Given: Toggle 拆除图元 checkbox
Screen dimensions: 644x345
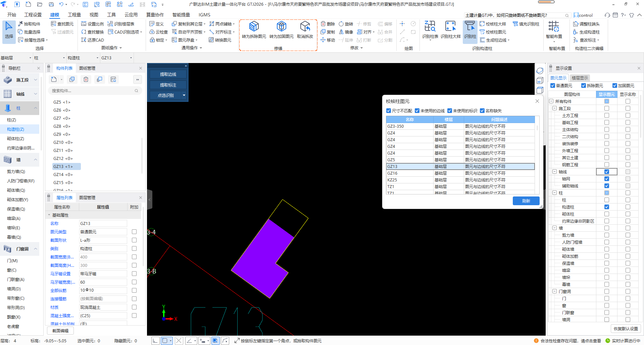Looking at the screenshot, I should [x=584, y=85].
